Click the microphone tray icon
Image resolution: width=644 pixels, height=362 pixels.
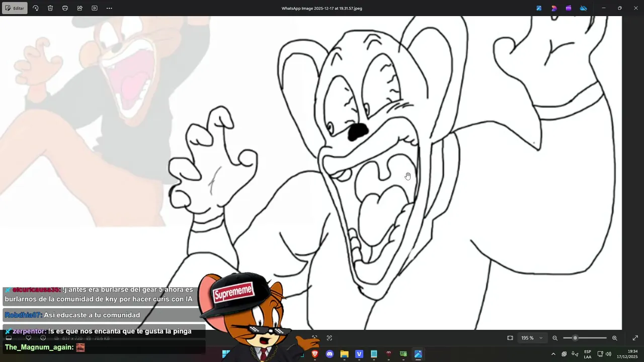(575, 354)
